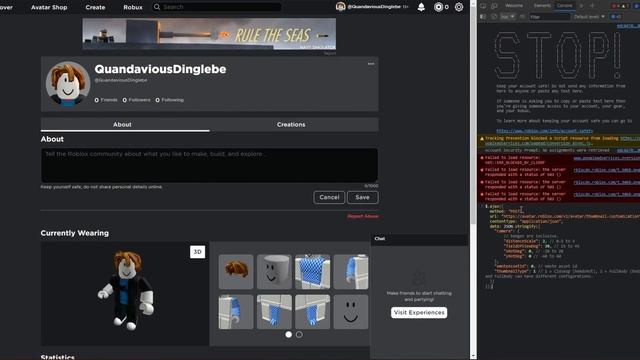Click the typed $.ajax code in console
Screen dimensions: 640x360
pos(563,246)
